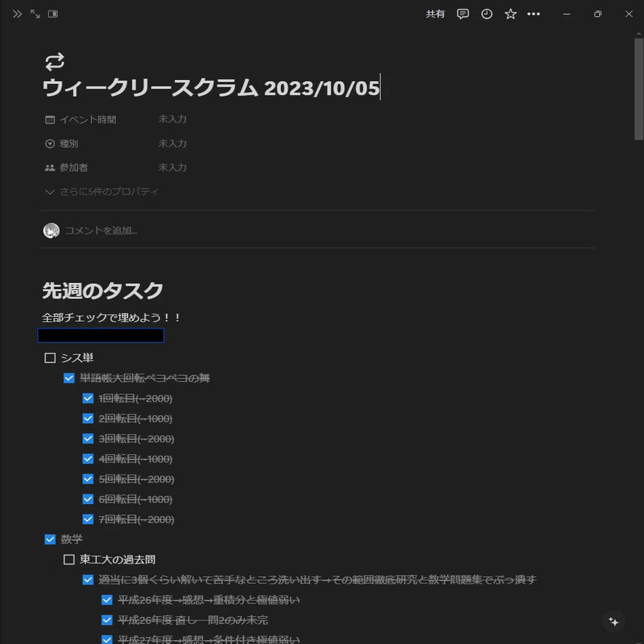Uncheck the 2回転目(~1000) checkbox
The height and width of the screenshot is (644, 644).
(x=88, y=418)
